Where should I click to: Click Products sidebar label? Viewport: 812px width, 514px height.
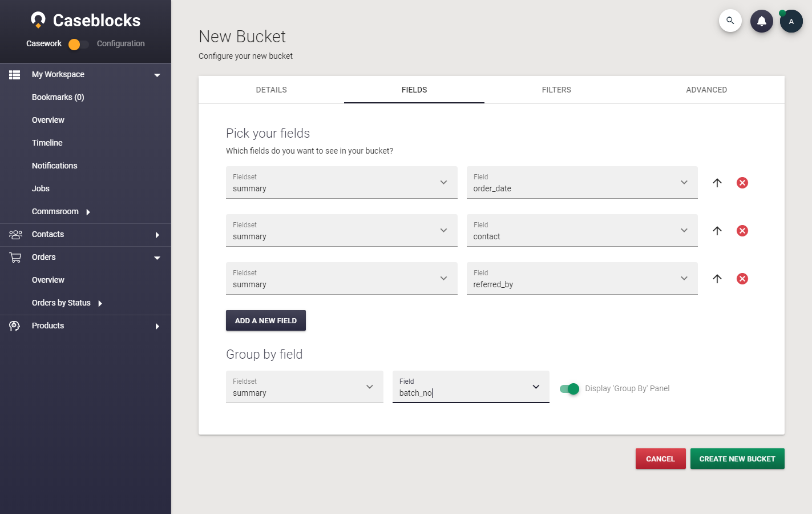[x=48, y=326]
